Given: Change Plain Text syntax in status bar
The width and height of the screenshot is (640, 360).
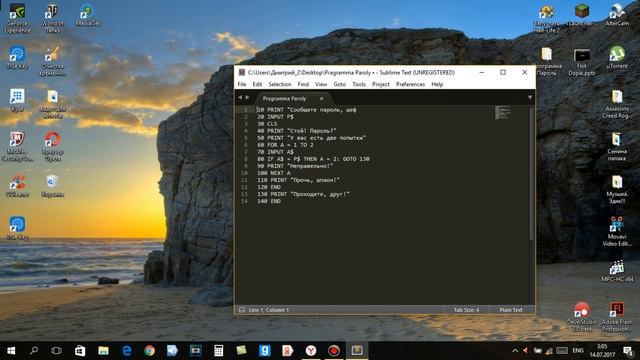Looking at the screenshot, I should (x=511, y=310).
